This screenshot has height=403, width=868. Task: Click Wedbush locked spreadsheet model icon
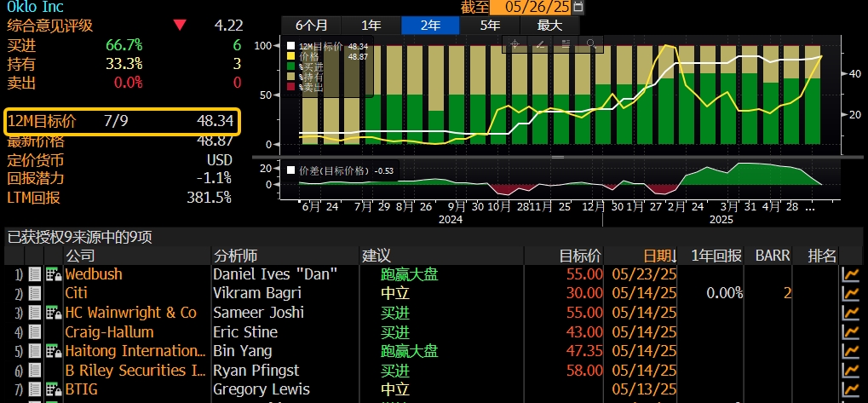pos(54,274)
